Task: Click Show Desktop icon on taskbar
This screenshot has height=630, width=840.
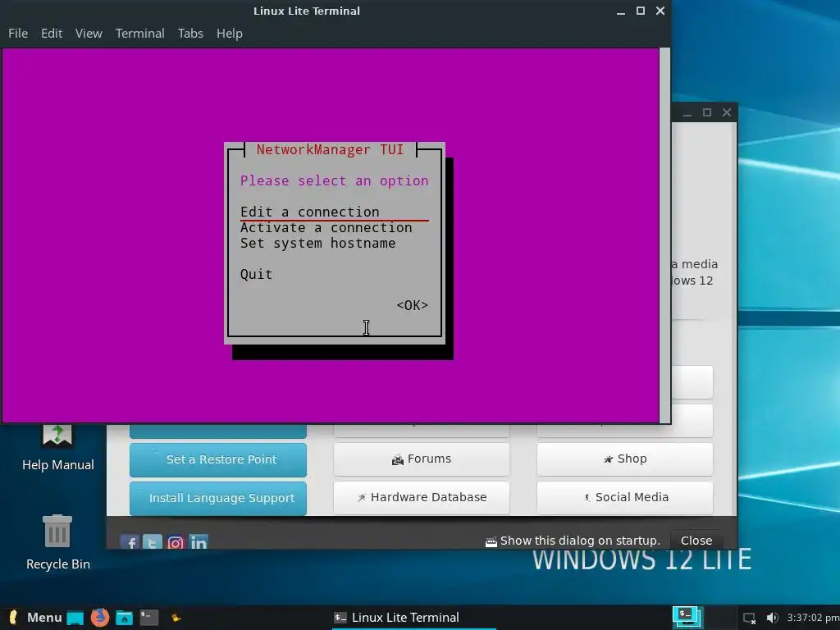Action: (75, 618)
